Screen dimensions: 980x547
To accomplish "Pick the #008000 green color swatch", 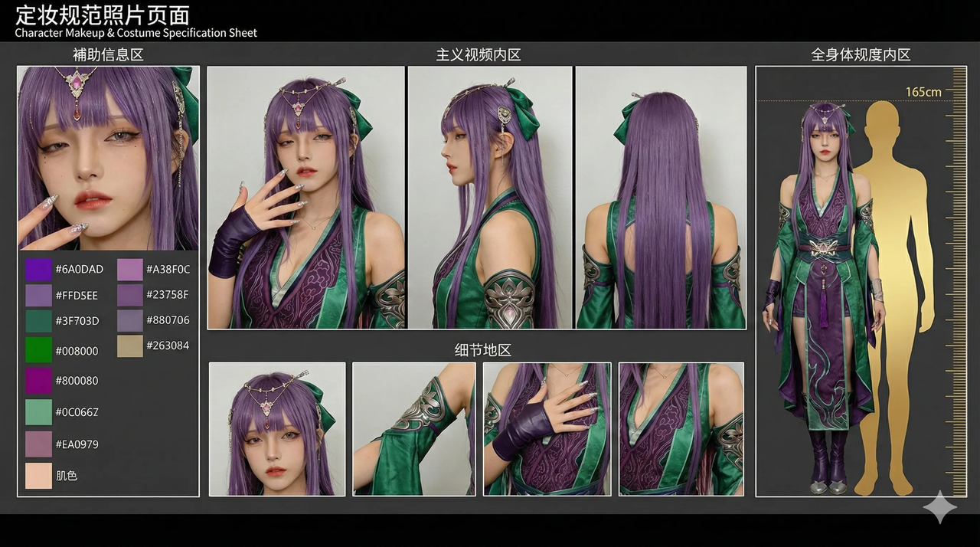I will [x=38, y=351].
